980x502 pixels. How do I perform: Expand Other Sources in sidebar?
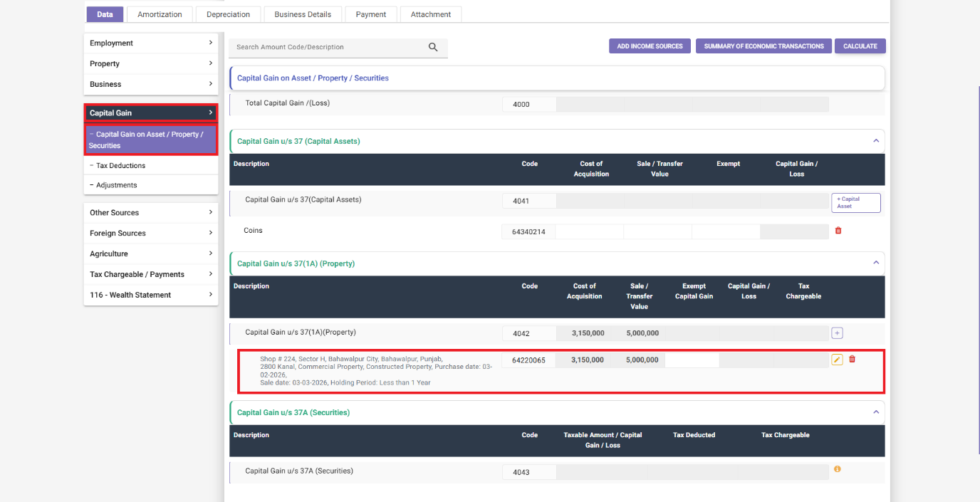tap(151, 212)
